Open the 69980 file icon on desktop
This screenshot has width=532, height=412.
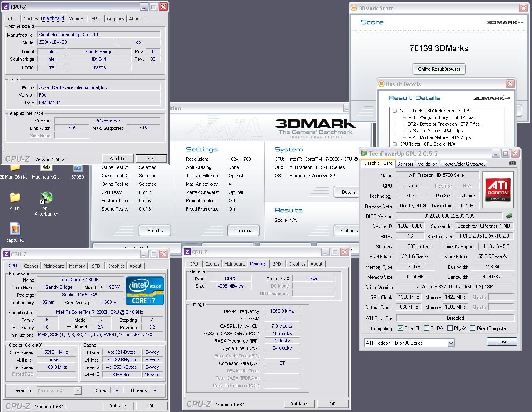click(x=77, y=168)
